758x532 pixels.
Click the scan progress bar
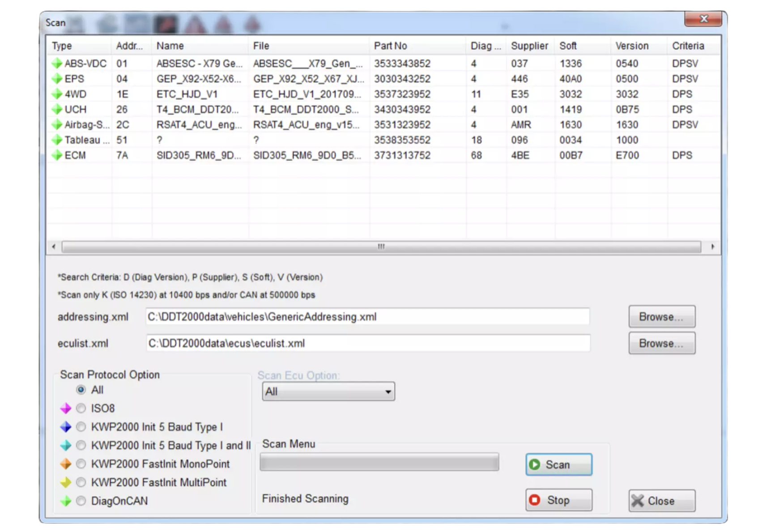(379, 462)
